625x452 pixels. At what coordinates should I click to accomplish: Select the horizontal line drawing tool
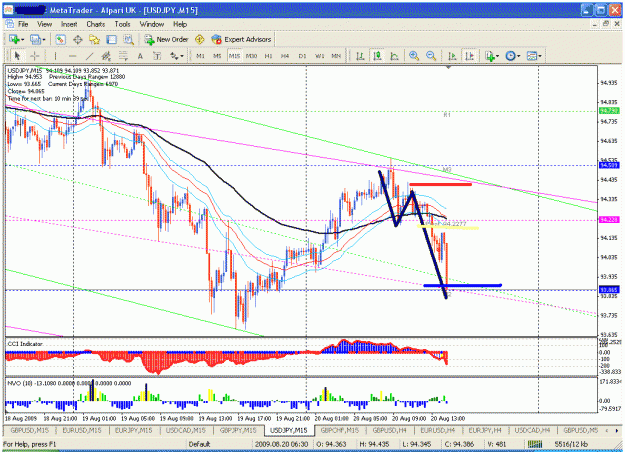point(72,56)
